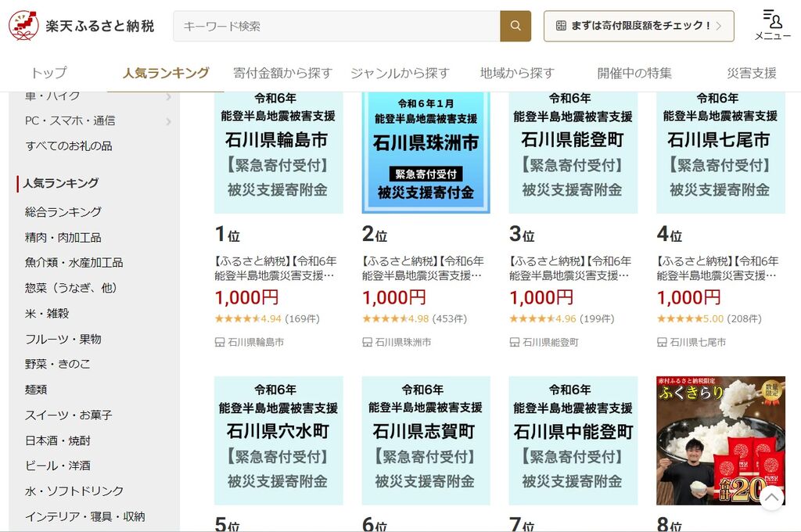
Task: Open 魚介類・水産加工品 ranking
Action: (74, 263)
